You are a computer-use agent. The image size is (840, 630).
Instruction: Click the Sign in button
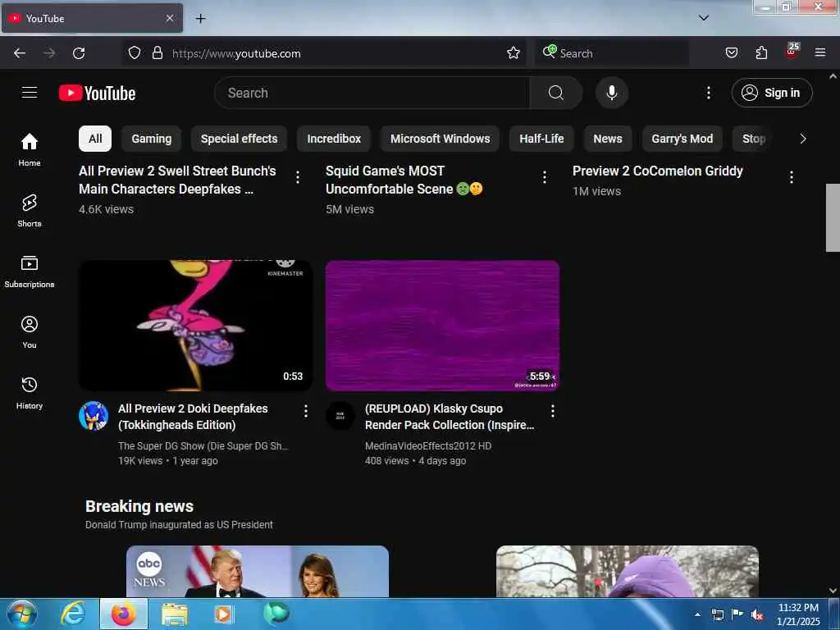coord(771,93)
